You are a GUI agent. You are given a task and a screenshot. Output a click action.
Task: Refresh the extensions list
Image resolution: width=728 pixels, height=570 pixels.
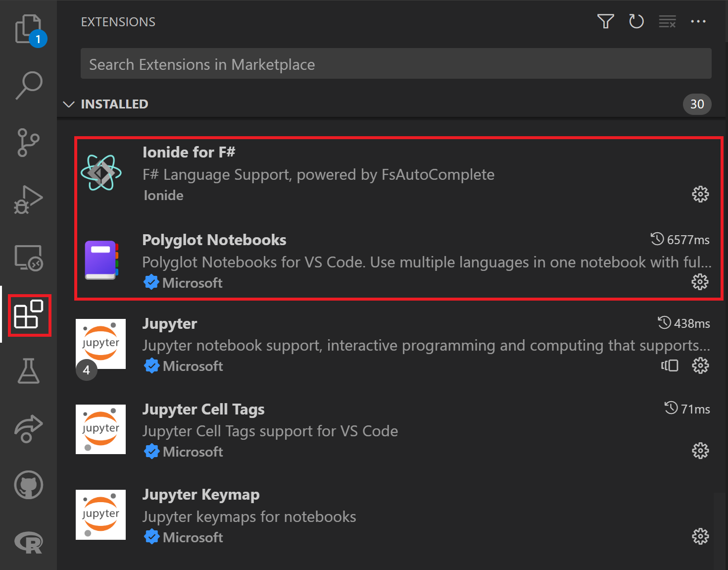point(636,21)
